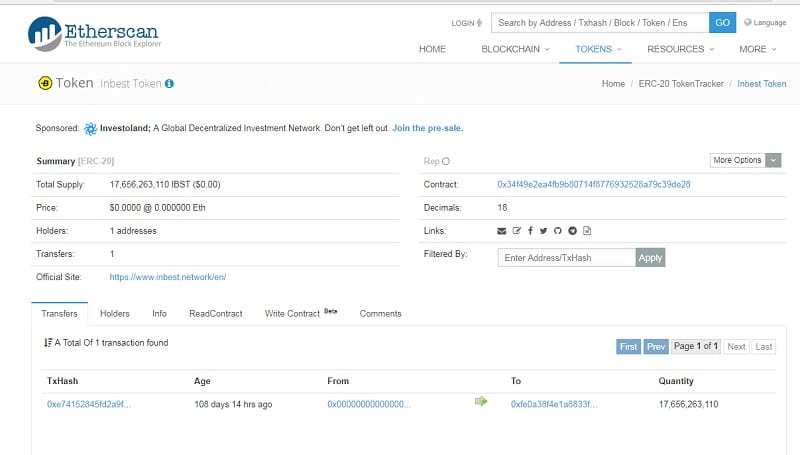Switch to the Holders tab
Screen dimensions: 800x455
(x=115, y=314)
